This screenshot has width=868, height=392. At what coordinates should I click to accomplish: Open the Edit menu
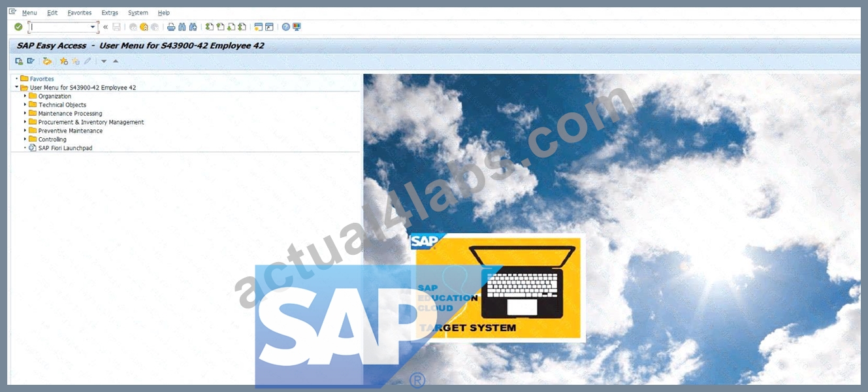point(52,12)
